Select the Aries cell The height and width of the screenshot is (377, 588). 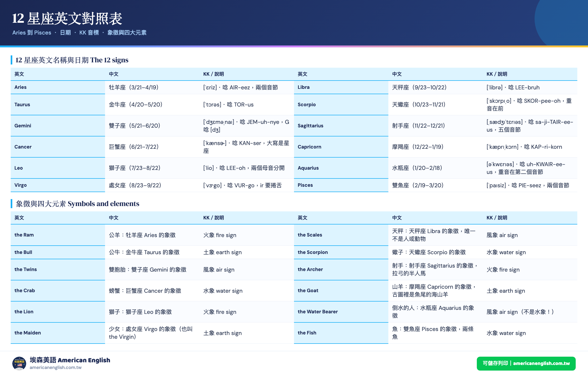[58, 87]
